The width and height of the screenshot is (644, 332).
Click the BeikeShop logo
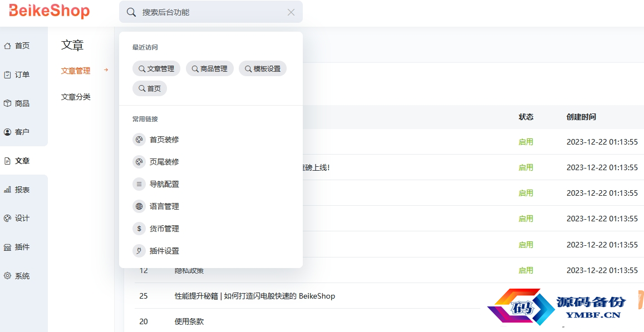click(49, 11)
